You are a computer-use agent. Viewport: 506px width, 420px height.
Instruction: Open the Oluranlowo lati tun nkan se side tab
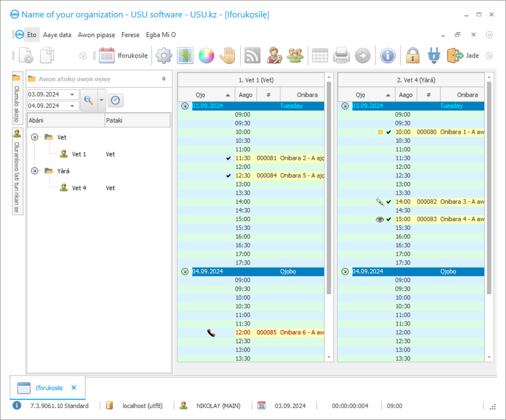click(17, 171)
